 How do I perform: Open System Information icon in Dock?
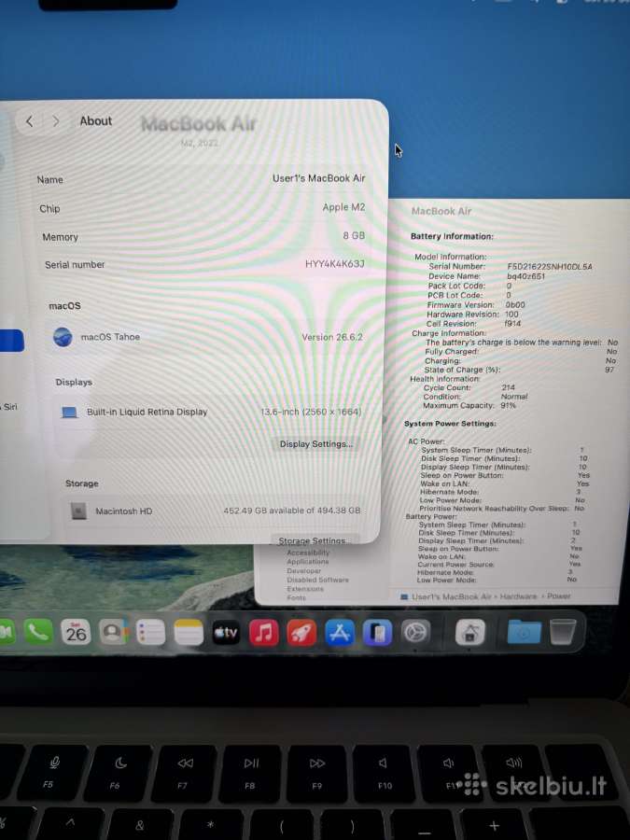click(469, 632)
